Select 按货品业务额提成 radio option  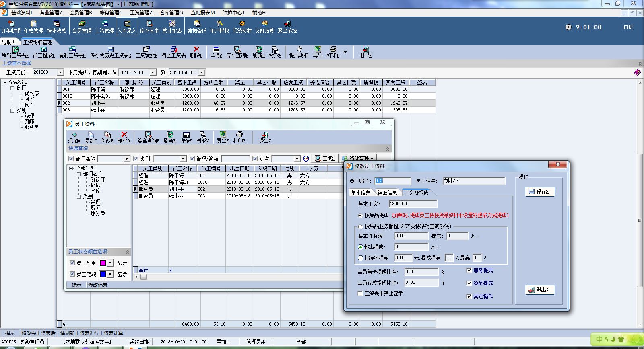(x=360, y=227)
